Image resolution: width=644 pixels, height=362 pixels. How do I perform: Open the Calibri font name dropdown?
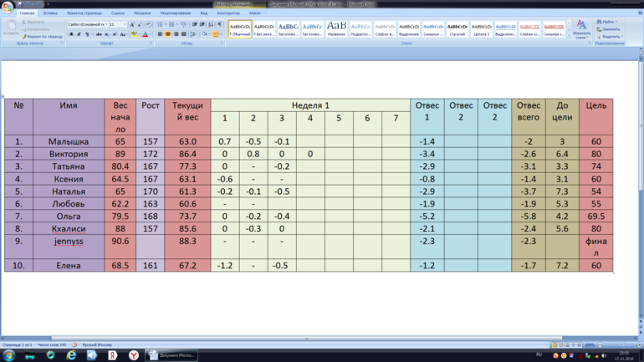87,25
